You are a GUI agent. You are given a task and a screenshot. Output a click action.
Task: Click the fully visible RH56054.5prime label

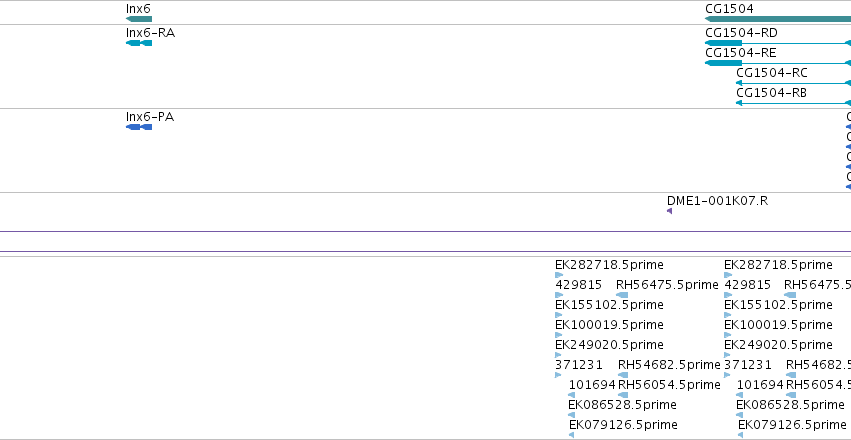(669, 384)
